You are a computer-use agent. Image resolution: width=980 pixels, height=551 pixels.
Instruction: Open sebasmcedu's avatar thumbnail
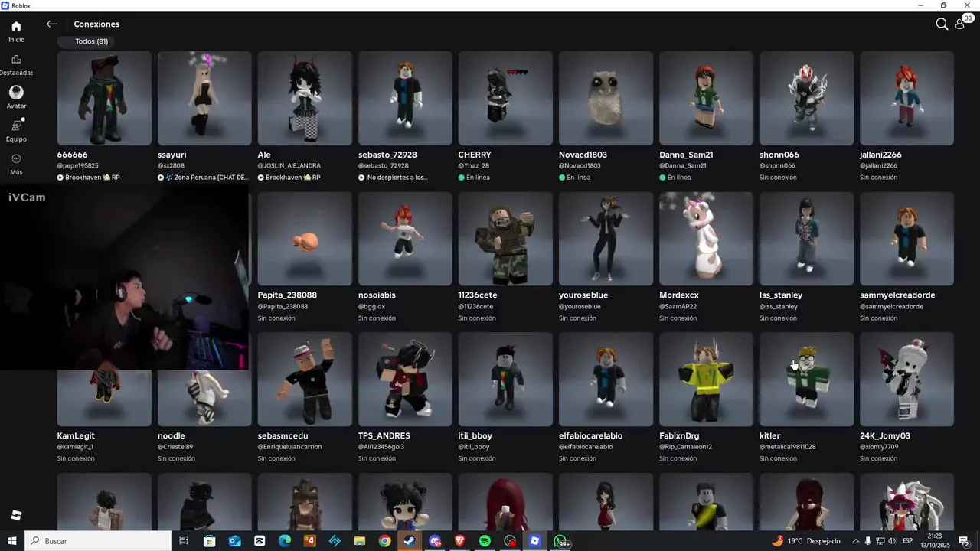click(x=305, y=380)
